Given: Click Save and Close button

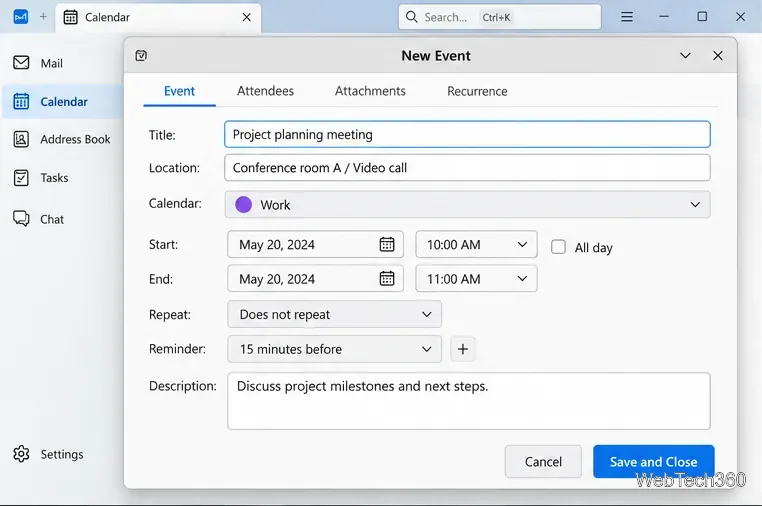Looking at the screenshot, I should click(x=654, y=462).
